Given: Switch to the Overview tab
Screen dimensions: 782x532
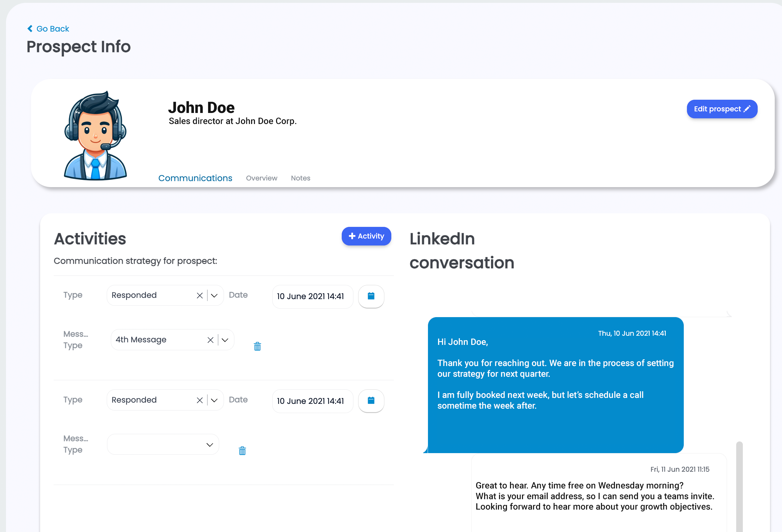Looking at the screenshot, I should (x=262, y=178).
